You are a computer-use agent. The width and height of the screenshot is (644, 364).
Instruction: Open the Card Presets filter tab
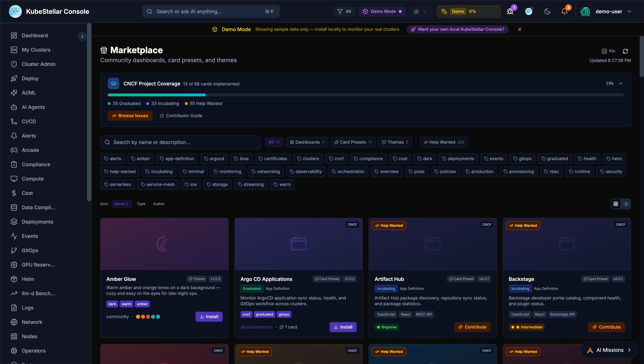tap(353, 142)
